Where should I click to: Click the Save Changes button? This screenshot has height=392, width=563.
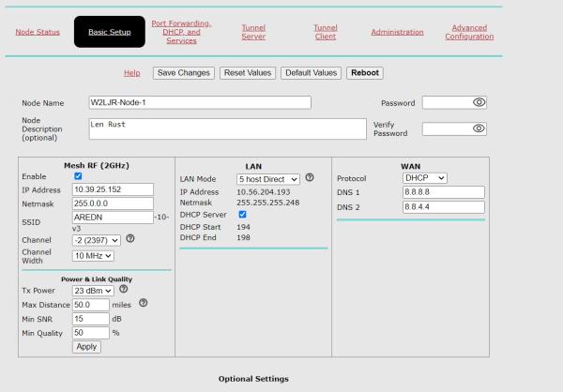(184, 73)
